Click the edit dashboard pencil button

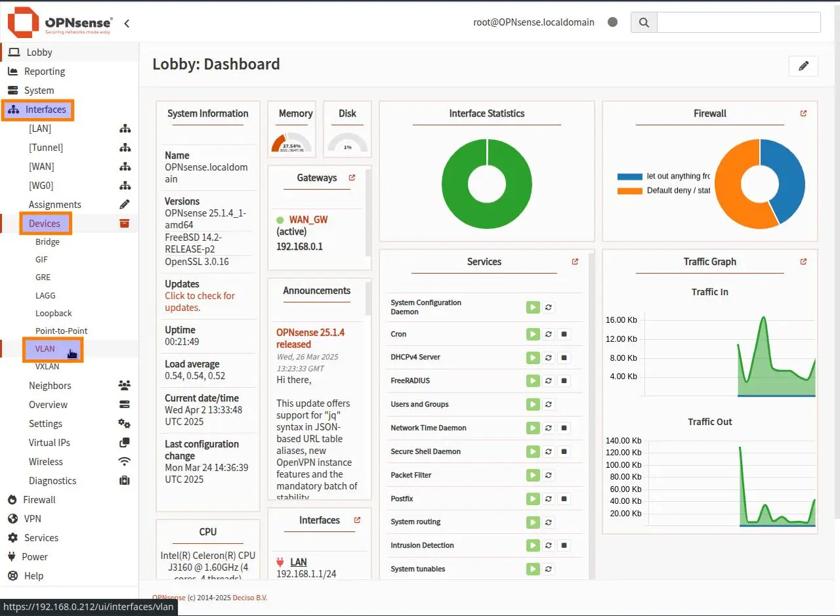pyautogui.click(x=803, y=66)
